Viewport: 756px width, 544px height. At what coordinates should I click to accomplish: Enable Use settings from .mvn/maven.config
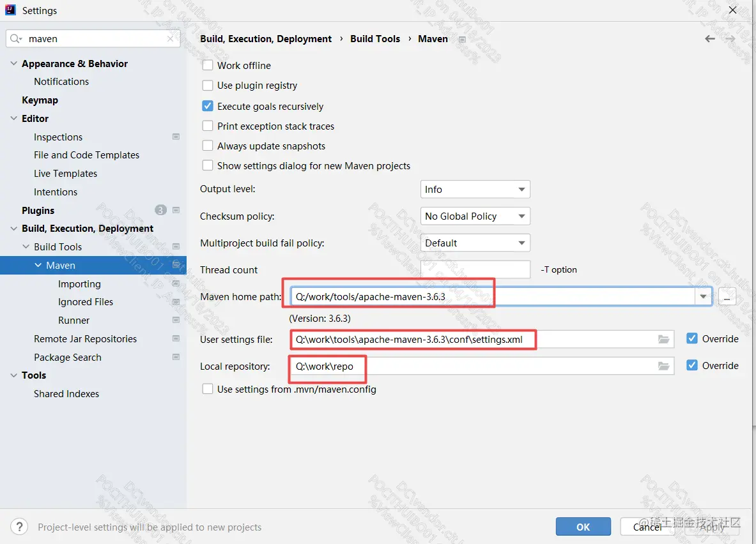207,389
